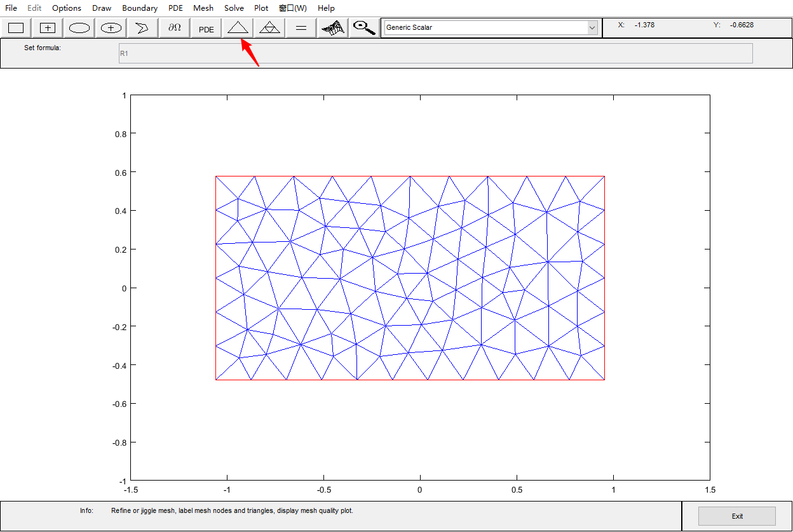Open the 窗口(W) window menu
Viewport: 793px width, 532px height.
coord(293,8)
